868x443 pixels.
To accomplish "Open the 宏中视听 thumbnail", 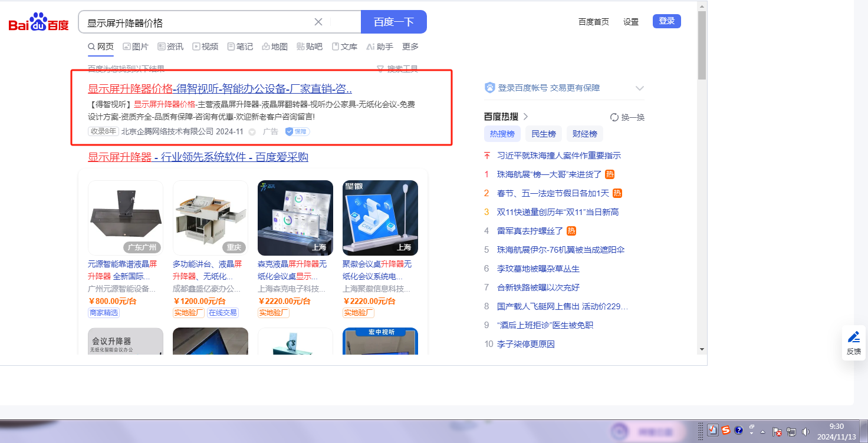I will [x=380, y=341].
